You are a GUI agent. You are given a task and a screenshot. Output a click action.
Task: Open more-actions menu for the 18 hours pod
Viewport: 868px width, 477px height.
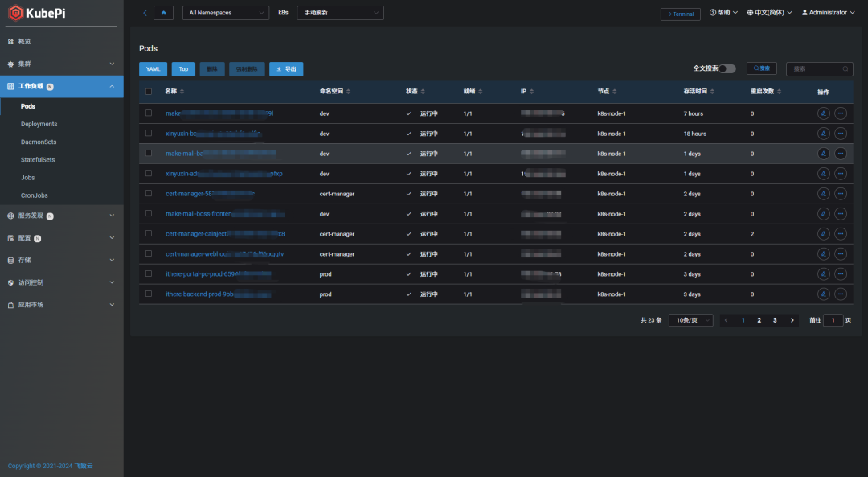pos(841,134)
